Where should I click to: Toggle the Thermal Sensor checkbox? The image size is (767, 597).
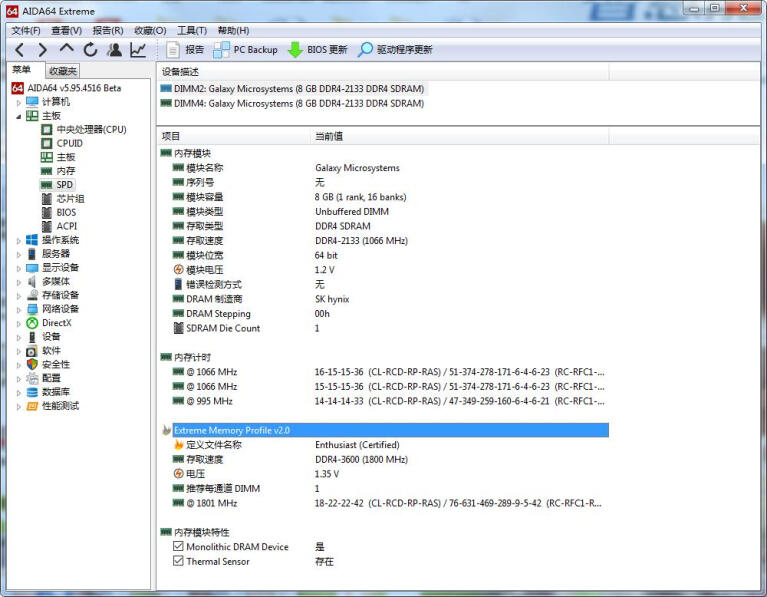pos(178,561)
